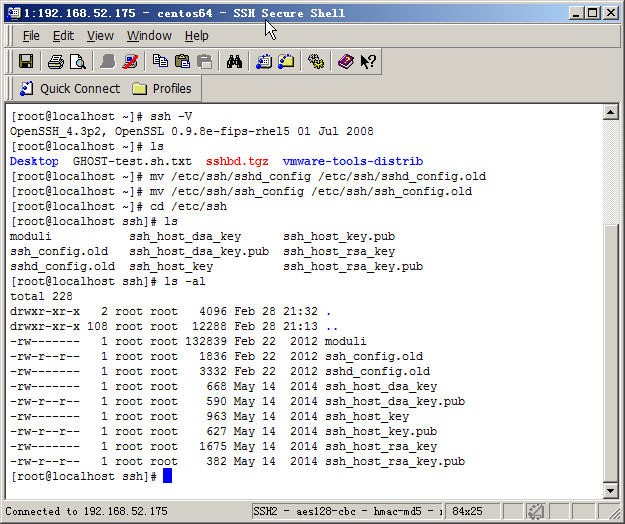Click GHOST-test.sh.txt in the ls output

tap(132, 161)
